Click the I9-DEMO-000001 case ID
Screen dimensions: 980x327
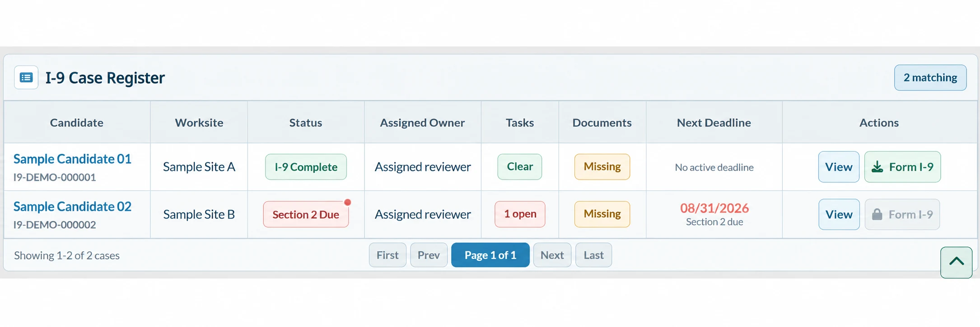click(55, 177)
